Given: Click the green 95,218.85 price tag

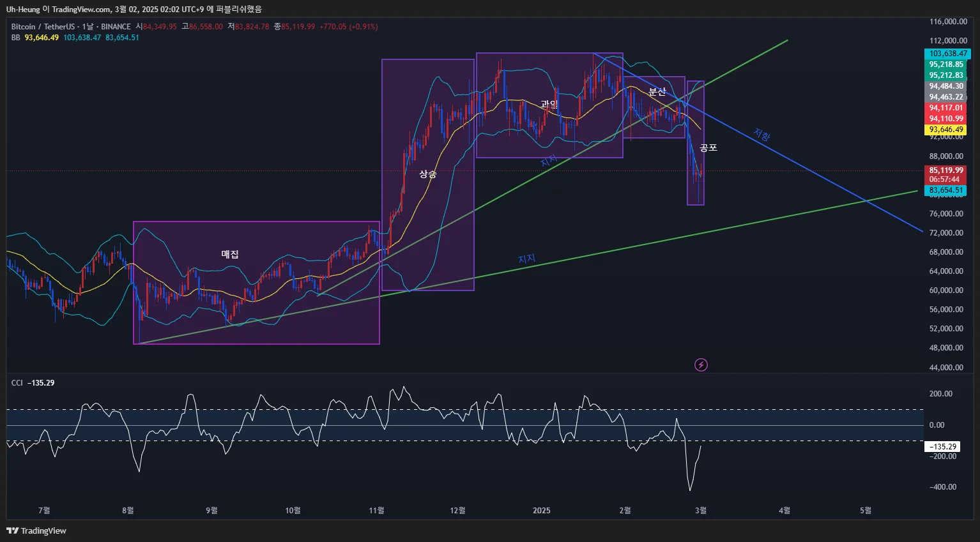Looking at the screenshot, I should [x=946, y=64].
